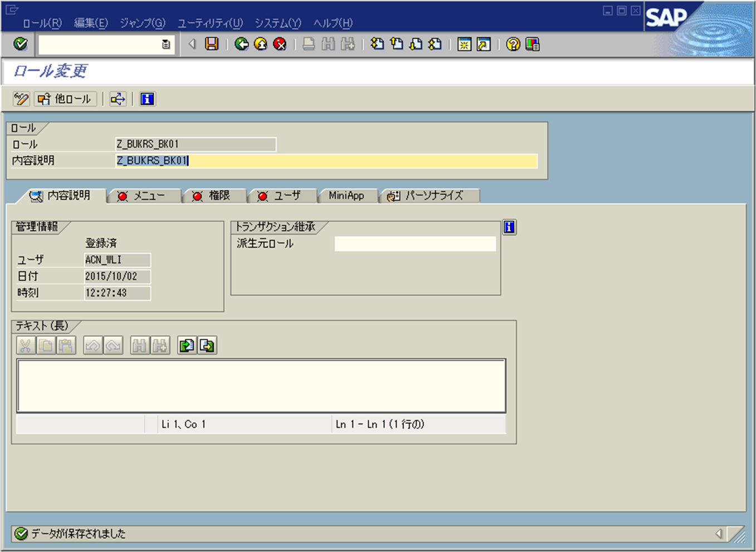This screenshot has width=756, height=552.
Task: Click the green checkmark Enter icon
Action: [x=20, y=45]
